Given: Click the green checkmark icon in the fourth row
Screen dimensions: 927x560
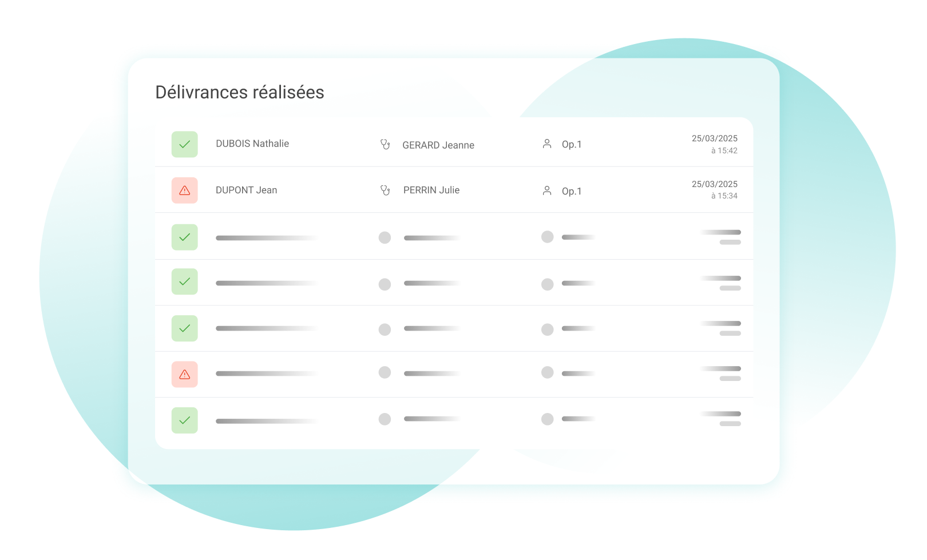Looking at the screenshot, I should 184,281.
